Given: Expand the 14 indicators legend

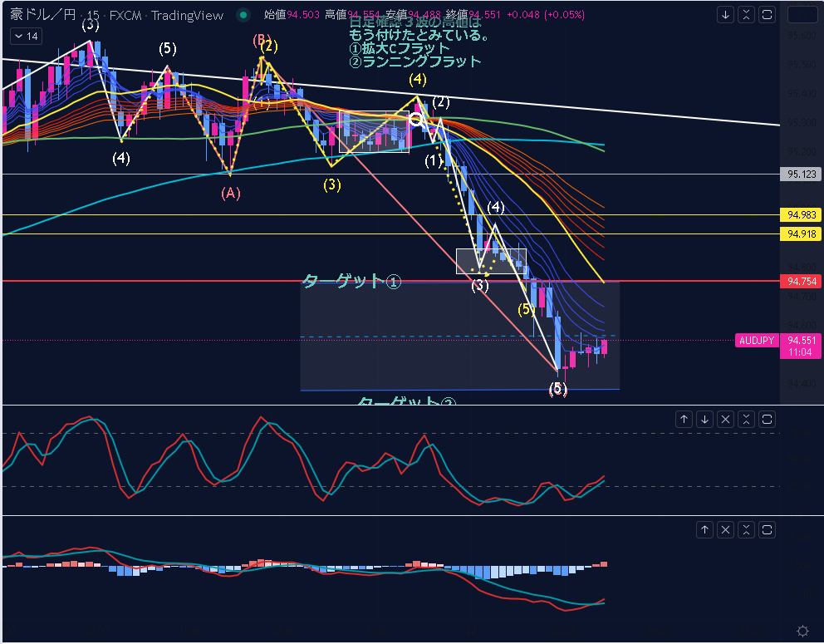Looking at the screenshot, I should click(25, 37).
